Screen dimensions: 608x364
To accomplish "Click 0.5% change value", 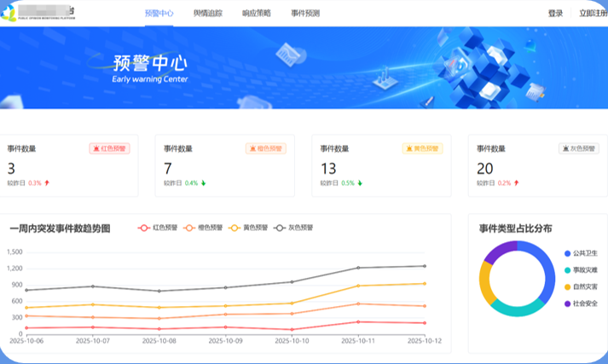I will tap(348, 183).
